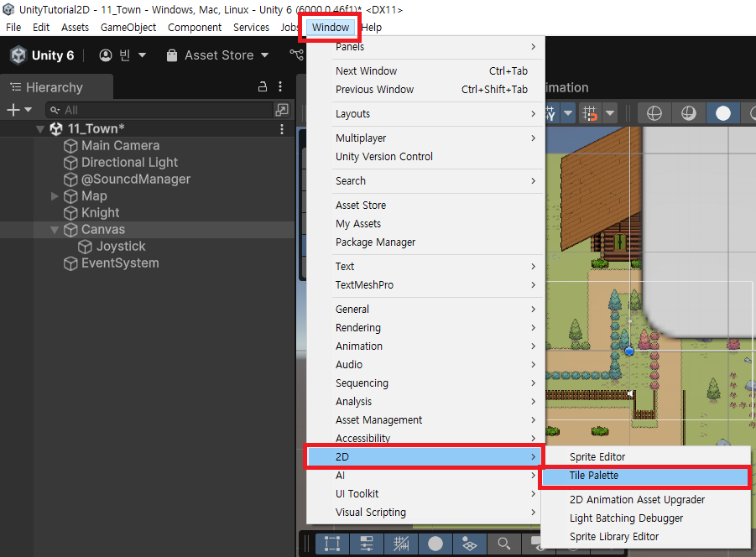The height and width of the screenshot is (557, 756).
Task: Open the Help menu
Action: coord(372,28)
